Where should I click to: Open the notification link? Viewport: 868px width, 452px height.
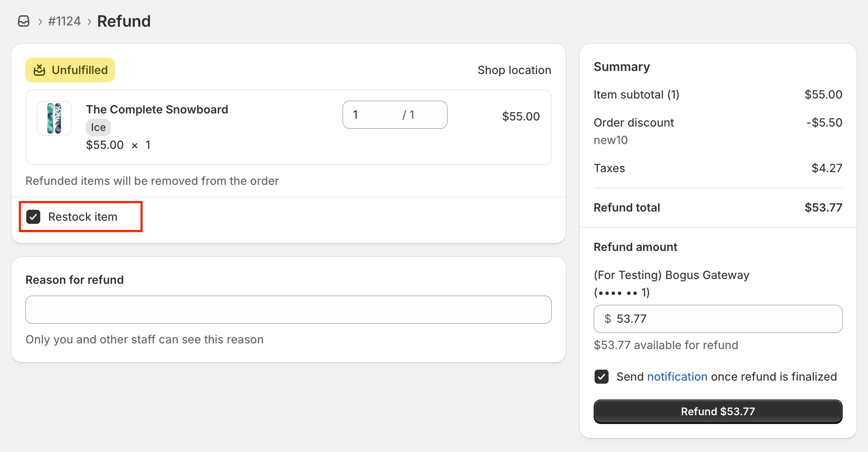(x=677, y=377)
